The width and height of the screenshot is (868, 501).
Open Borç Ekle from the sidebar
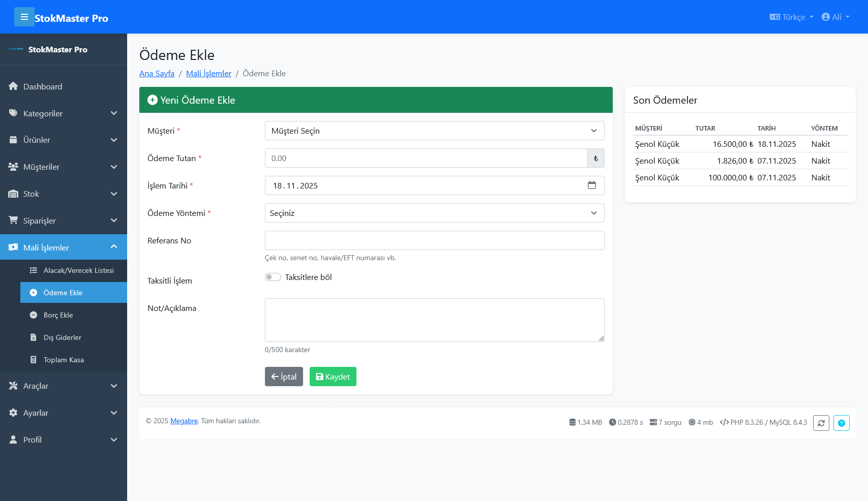(57, 315)
